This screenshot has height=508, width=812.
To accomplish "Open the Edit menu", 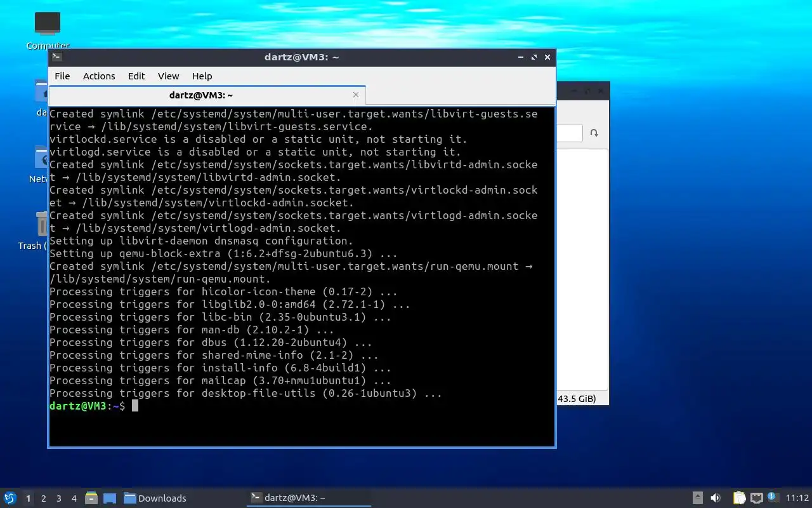I will (x=136, y=76).
